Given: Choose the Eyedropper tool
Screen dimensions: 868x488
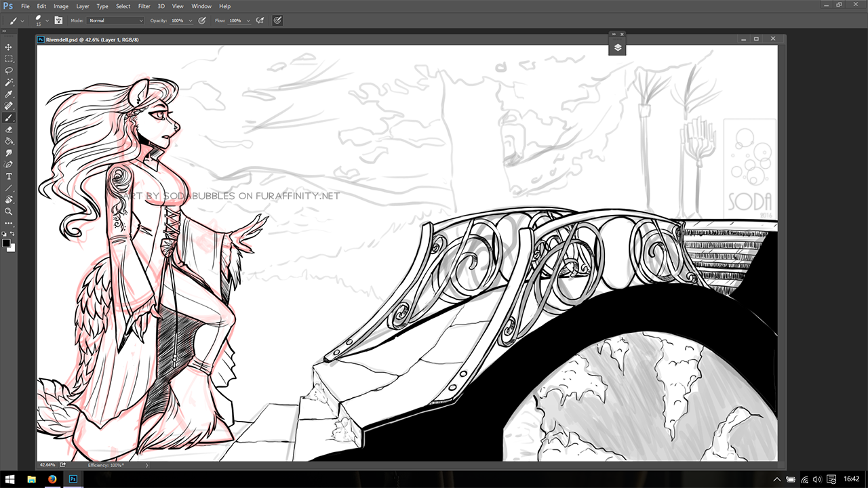Looking at the screenshot, I should click(9, 94).
